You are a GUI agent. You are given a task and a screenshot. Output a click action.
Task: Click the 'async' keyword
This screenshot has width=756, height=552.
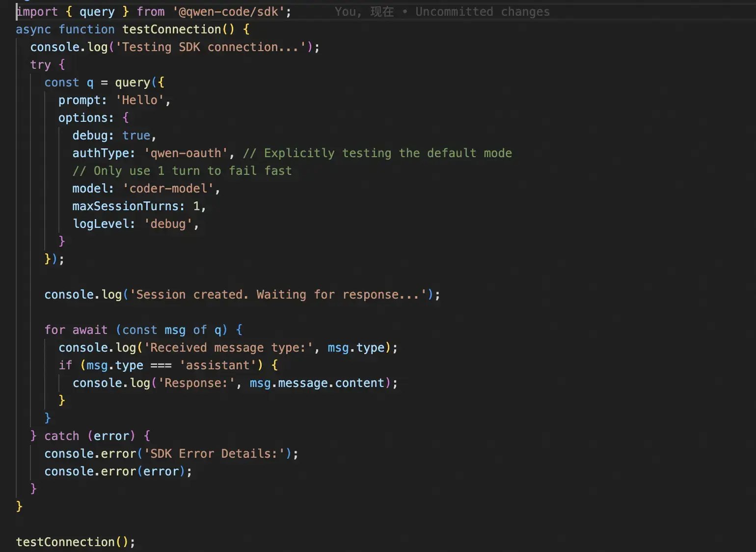[33, 29]
